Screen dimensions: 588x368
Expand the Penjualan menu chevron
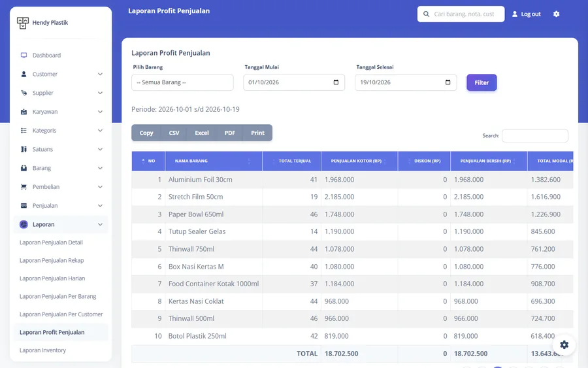tap(100, 205)
